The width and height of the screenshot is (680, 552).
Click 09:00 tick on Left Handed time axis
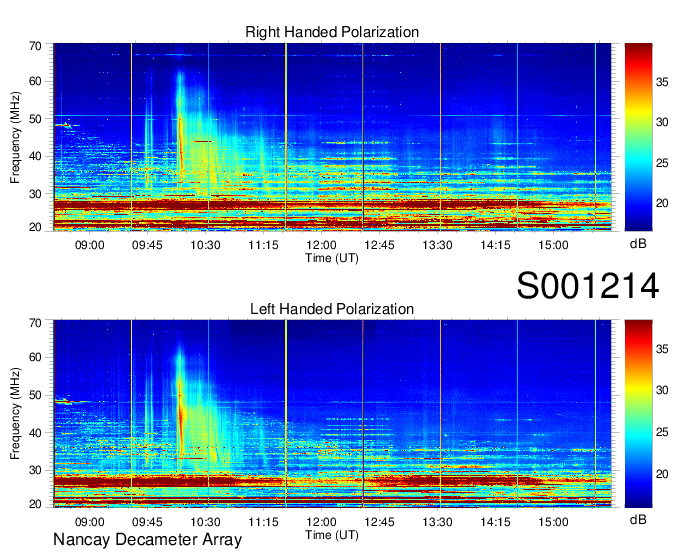point(90,522)
